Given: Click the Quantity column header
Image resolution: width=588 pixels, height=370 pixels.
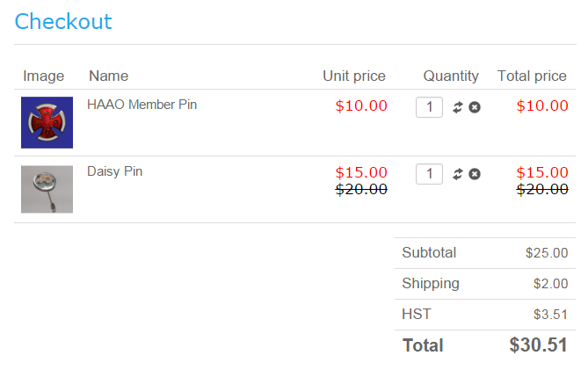Looking at the screenshot, I should tap(451, 76).
